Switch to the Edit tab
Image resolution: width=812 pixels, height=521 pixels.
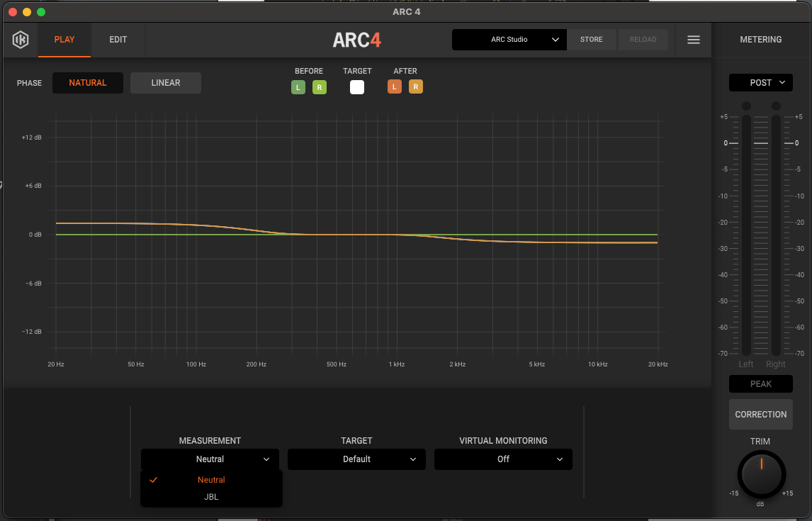(118, 40)
